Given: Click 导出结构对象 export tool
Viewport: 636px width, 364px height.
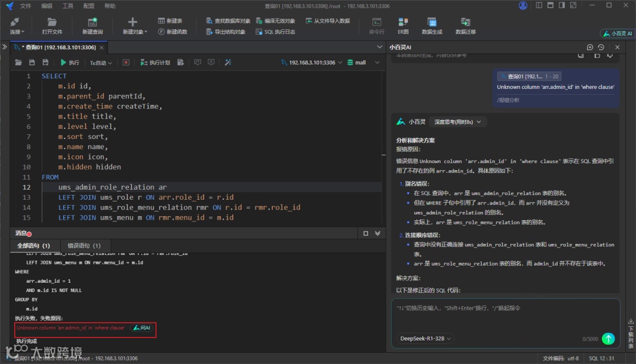Looking at the screenshot, I should coord(226,32).
